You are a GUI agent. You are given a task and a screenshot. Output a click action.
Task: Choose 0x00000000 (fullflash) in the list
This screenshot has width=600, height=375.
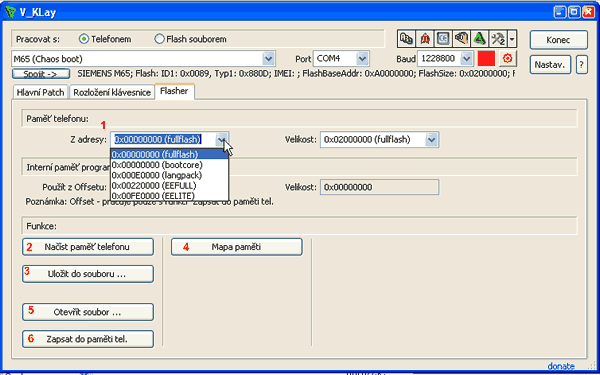pyautogui.click(x=170, y=155)
